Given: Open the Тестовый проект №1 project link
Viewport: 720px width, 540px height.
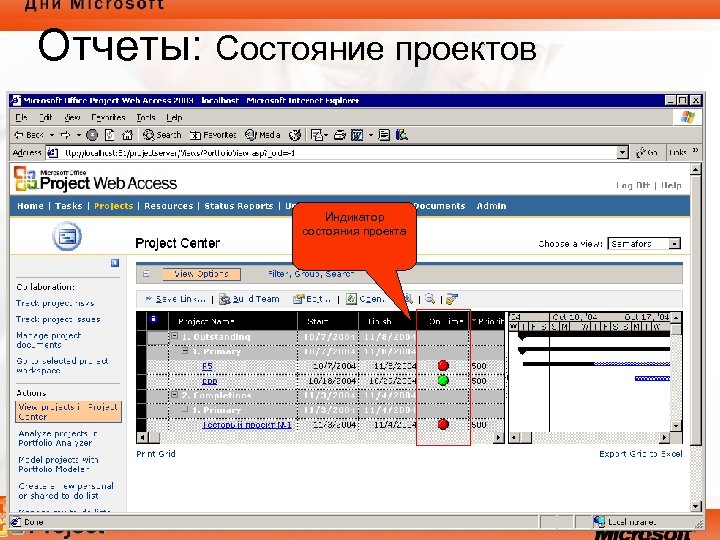Looking at the screenshot, I should pyautogui.click(x=247, y=425).
